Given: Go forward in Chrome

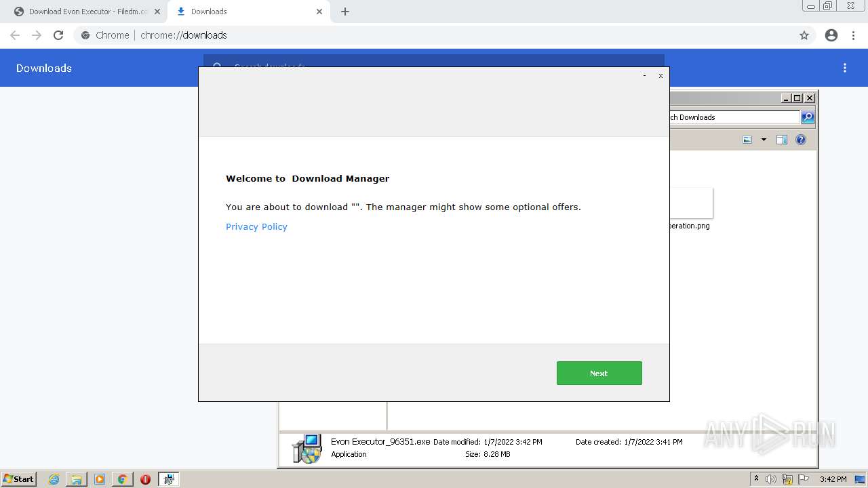Looking at the screenshot, I should click(x=37, y=35).
